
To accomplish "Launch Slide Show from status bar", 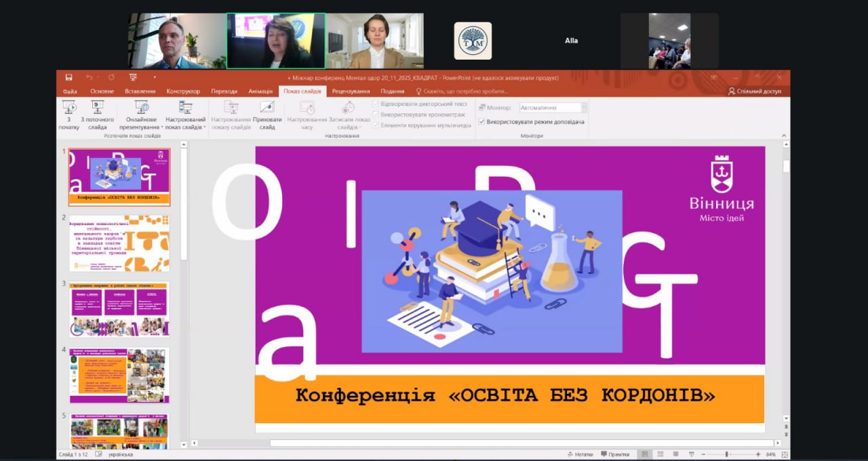I will pos(691,454).
